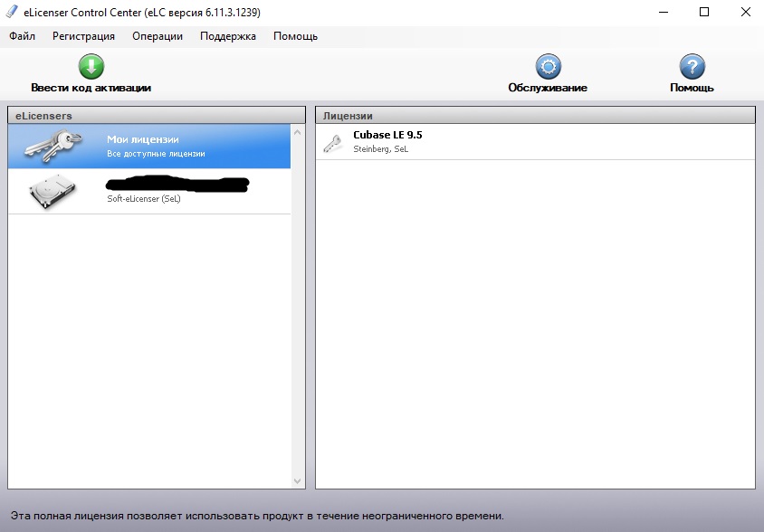Select Мои лицензии list entry
The height and width of the screenshot is (532, 764).
click(x=149, y=147)
